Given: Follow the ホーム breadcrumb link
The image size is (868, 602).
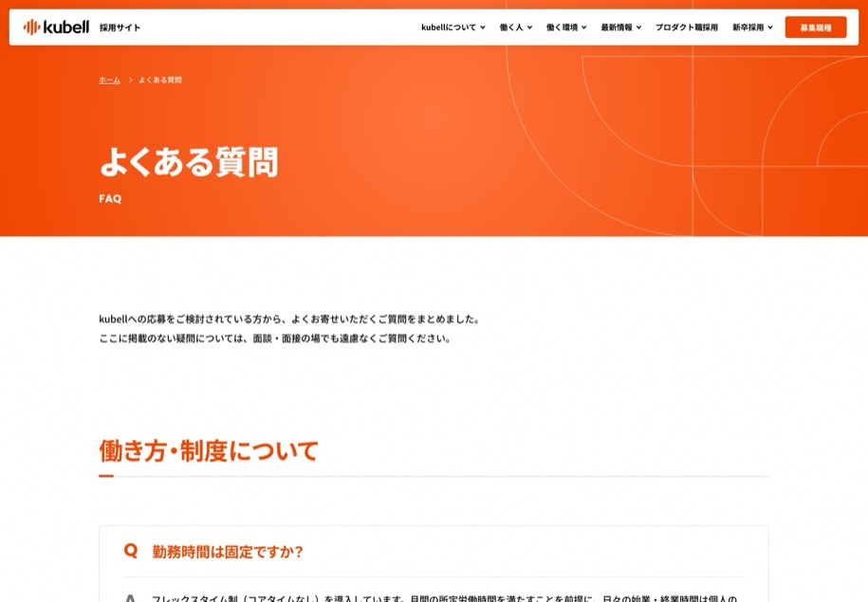Looking at the screenshot, I should [110, 80].
